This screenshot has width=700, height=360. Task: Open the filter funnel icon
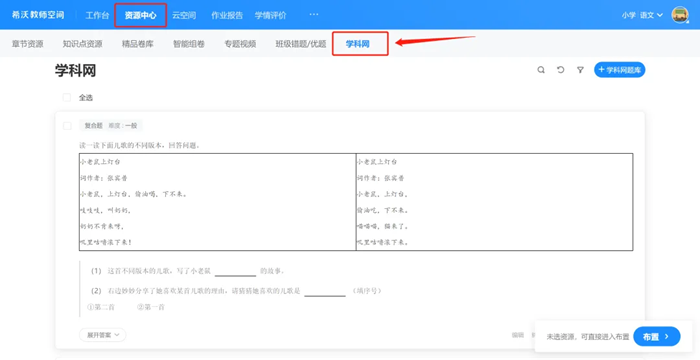pos(580,70)
